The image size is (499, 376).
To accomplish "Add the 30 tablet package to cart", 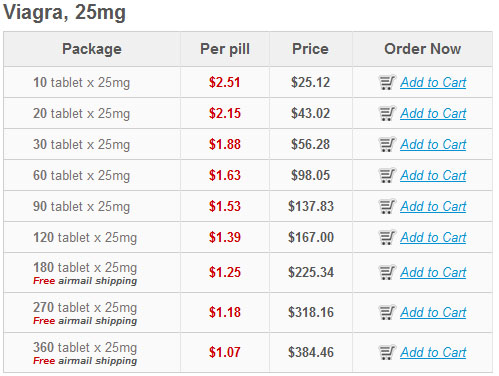I will point(433,144).
